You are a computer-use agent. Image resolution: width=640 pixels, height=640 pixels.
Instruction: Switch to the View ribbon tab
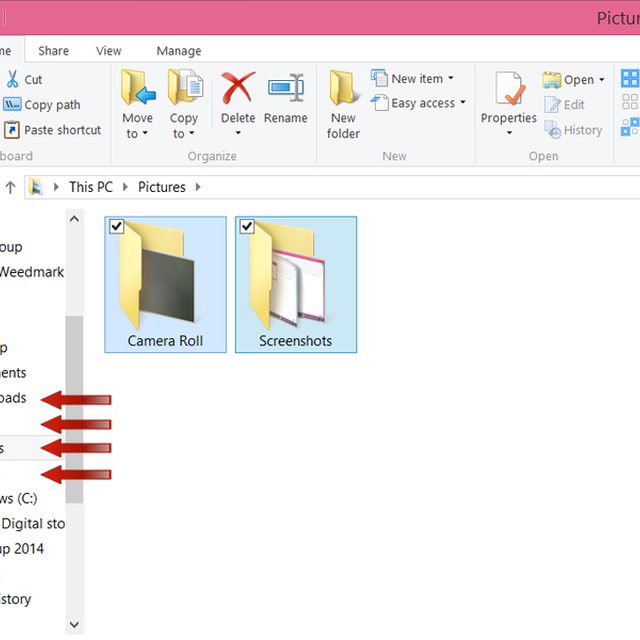(109, 51)
